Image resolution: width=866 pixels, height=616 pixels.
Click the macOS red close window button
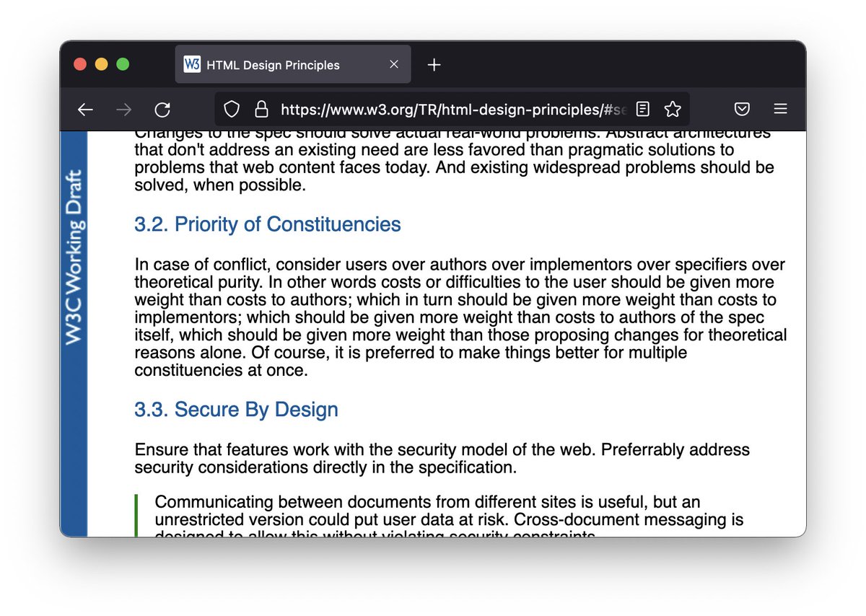point(81,64)
